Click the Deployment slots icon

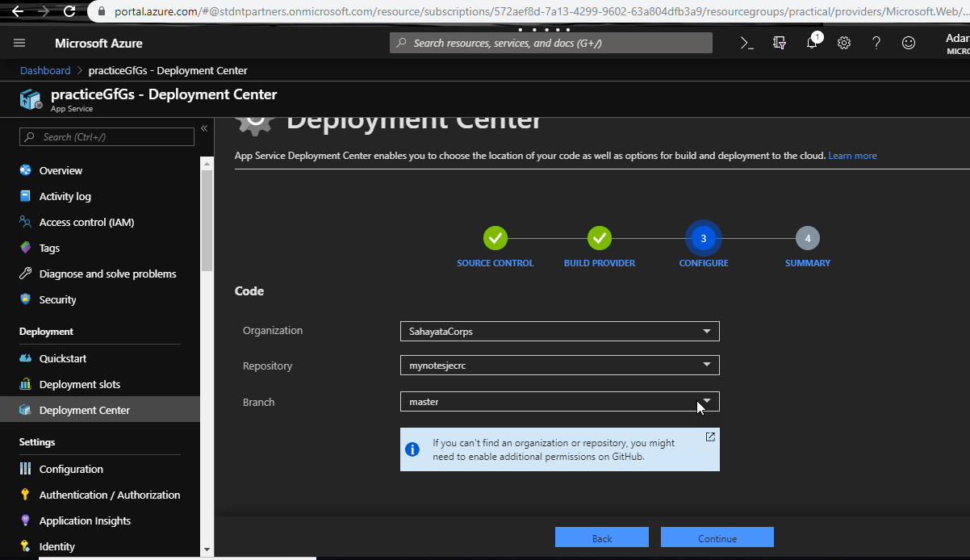click(x=25, y=384)
